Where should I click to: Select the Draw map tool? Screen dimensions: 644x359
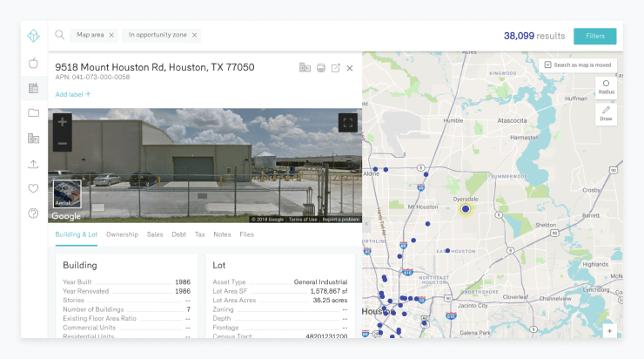coord(606,114)
